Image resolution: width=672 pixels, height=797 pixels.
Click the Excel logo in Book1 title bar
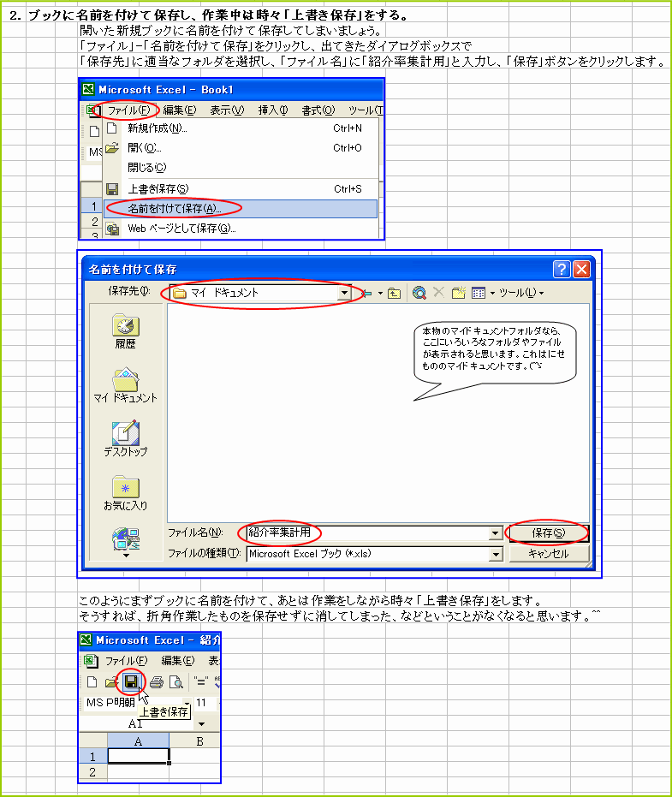pos(88,89)
